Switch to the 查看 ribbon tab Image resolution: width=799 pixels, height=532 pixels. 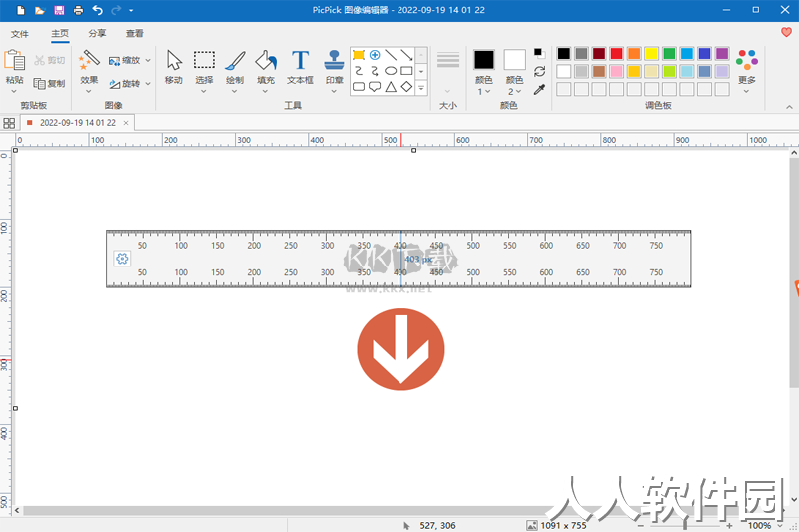point(135,33)
